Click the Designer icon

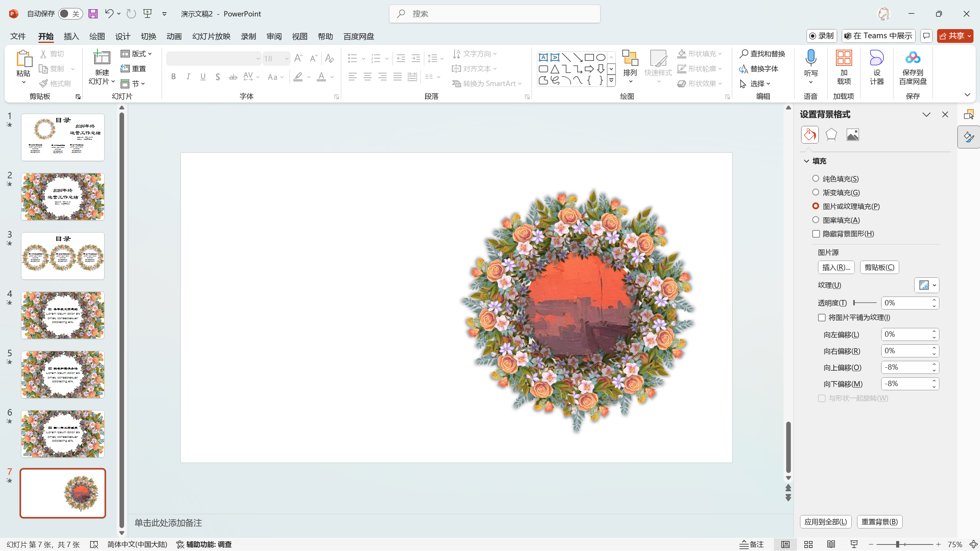(x=877, y=57)
